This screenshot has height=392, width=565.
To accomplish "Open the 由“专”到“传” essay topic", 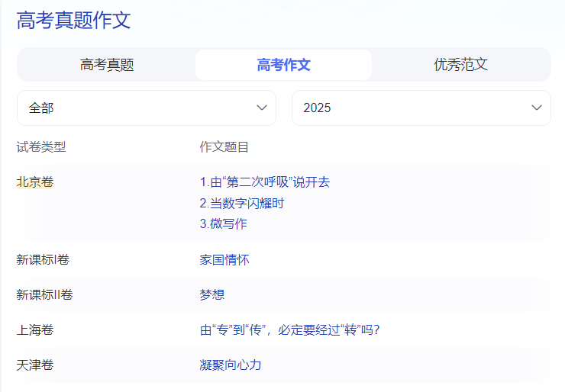I will (289, 330).
